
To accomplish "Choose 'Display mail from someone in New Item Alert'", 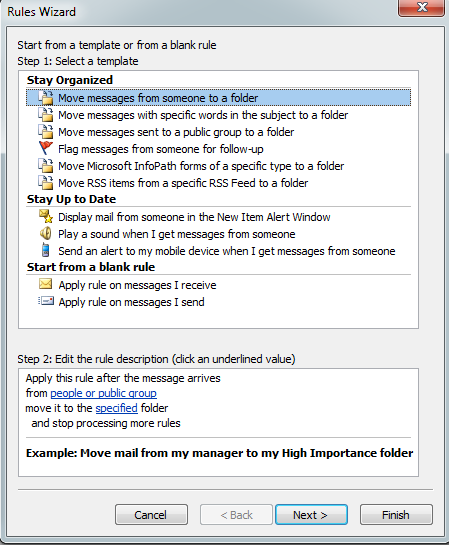I will coord(194,217).
